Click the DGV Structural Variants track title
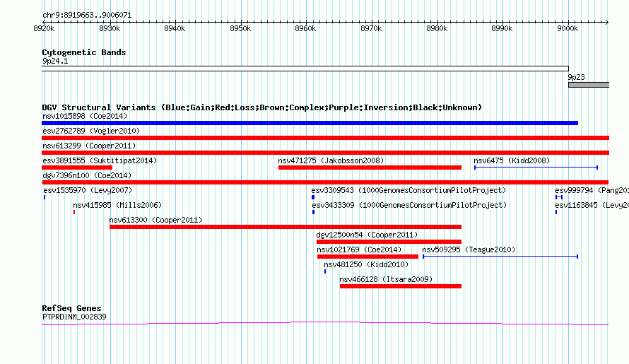 [261, 107]
